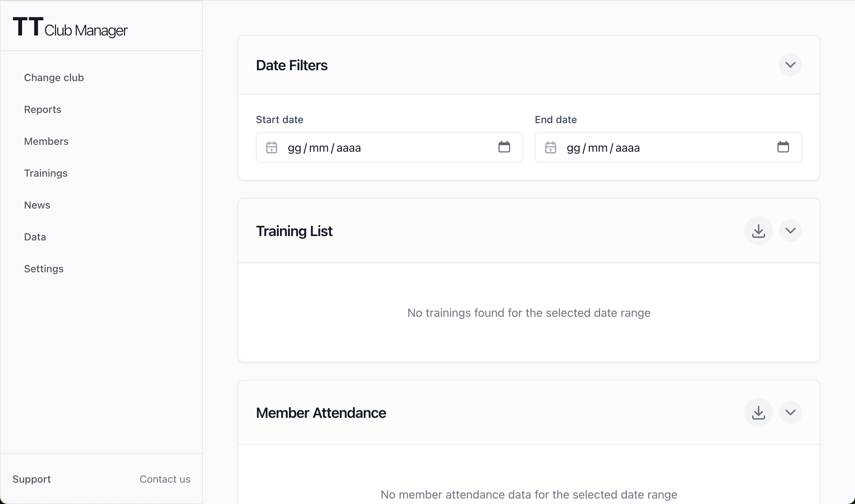Click left calendar icon in End date

pos(551,148)
